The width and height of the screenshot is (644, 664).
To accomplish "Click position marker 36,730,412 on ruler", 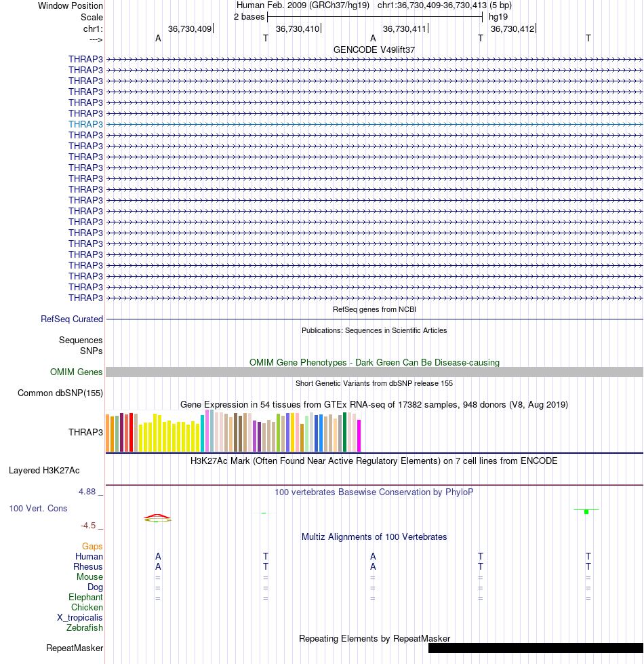I will [x=513, y=28].
